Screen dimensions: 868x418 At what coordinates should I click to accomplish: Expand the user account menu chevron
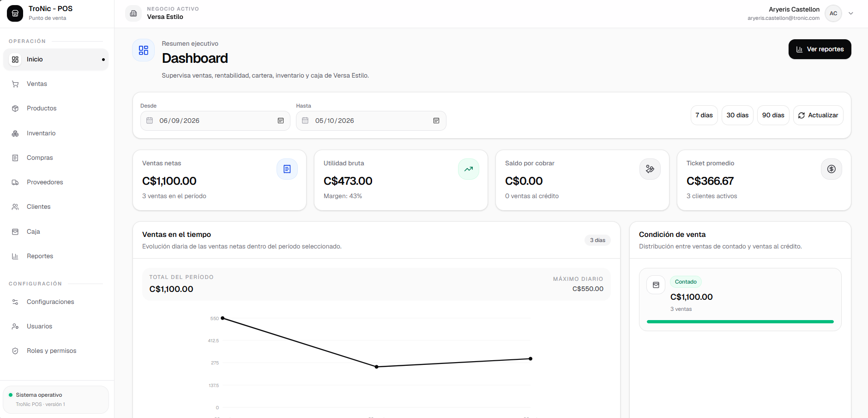tap(851, 13)
